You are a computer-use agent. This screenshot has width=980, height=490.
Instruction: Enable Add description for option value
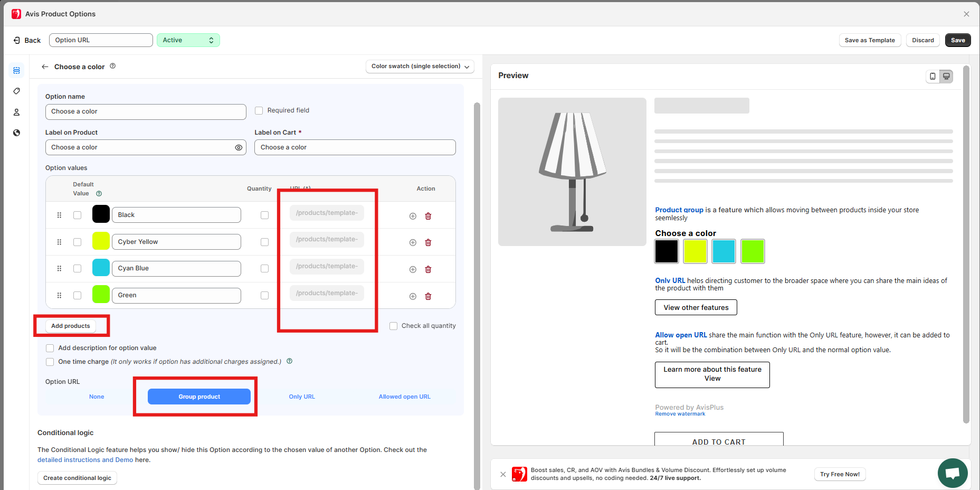pyautogui.click(x=50, y=348)
